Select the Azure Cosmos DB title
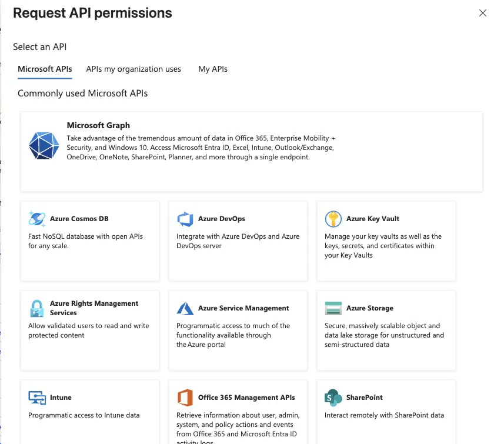 79,219
